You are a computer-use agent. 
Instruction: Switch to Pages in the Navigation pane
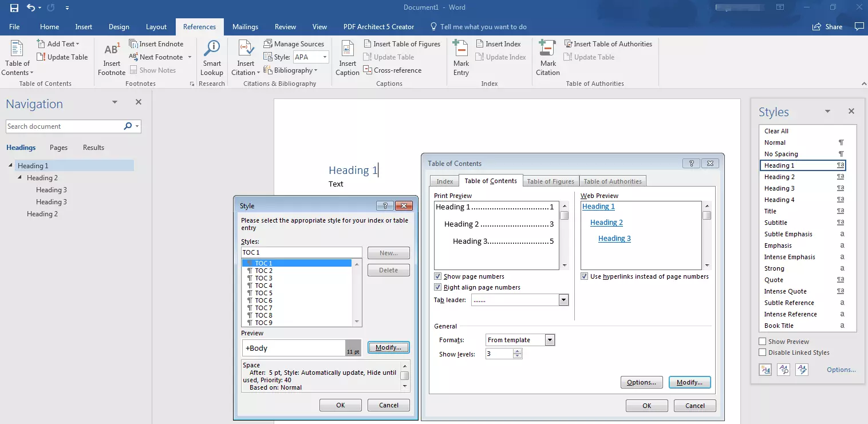coord(59,147)
